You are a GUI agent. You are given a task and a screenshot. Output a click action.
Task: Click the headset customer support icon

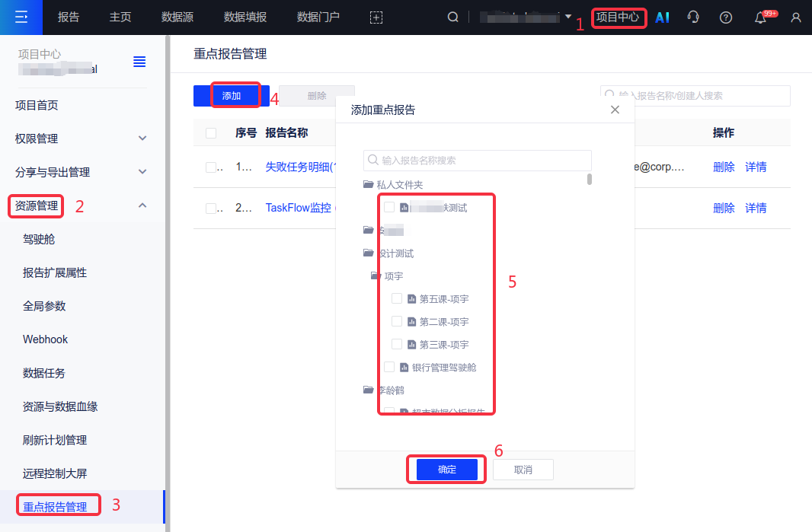coord(693,17)
